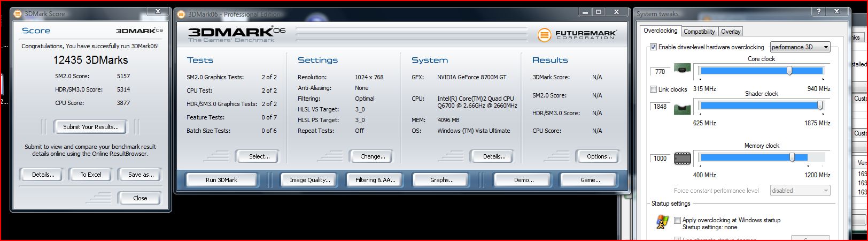This screenshot has width=868, height=241.
Task: Open the Graphs tool
Action: point(441,180)
